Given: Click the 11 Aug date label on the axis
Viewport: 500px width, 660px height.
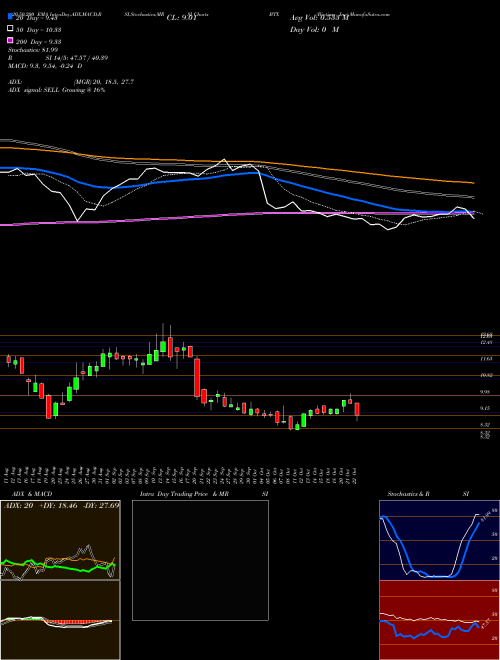Looking at the screenshot, I should pyautogui.click(x=6, y=476).
